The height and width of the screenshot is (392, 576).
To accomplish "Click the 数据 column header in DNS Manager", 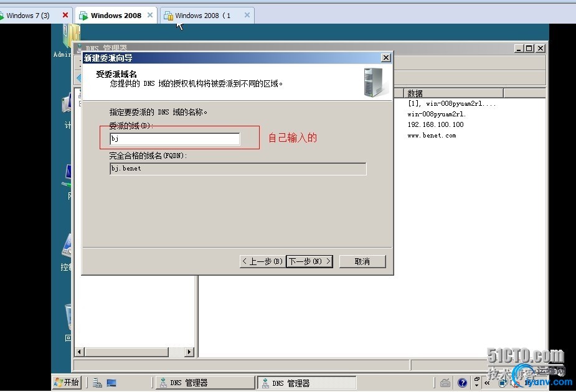I will tap(454, 93).
